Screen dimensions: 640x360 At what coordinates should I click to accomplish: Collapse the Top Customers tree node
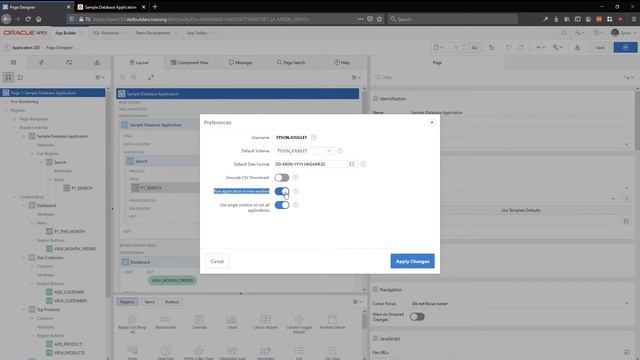23,258
